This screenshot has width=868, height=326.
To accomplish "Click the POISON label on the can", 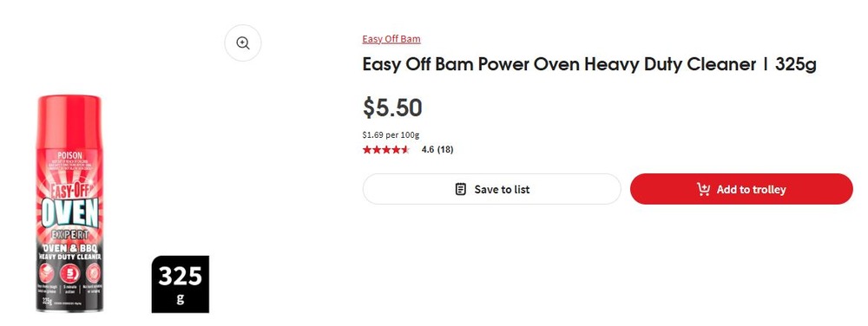I will 69,156.
